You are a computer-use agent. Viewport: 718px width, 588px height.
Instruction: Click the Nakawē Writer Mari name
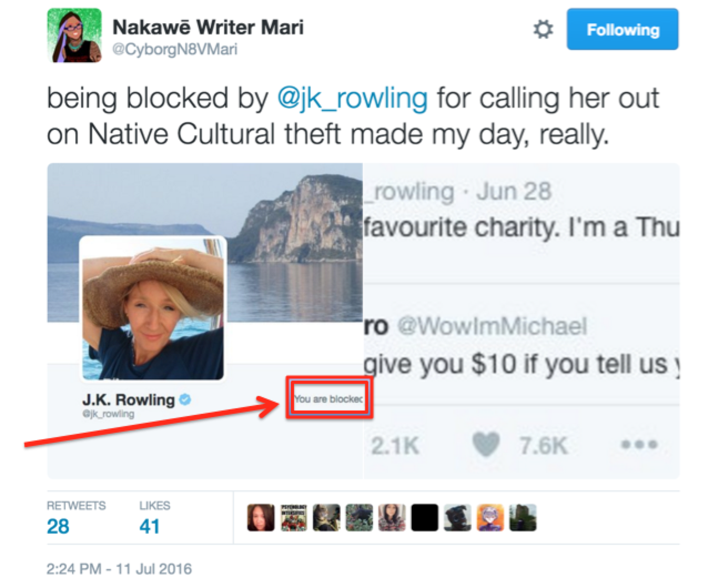[x=208, y=27]
